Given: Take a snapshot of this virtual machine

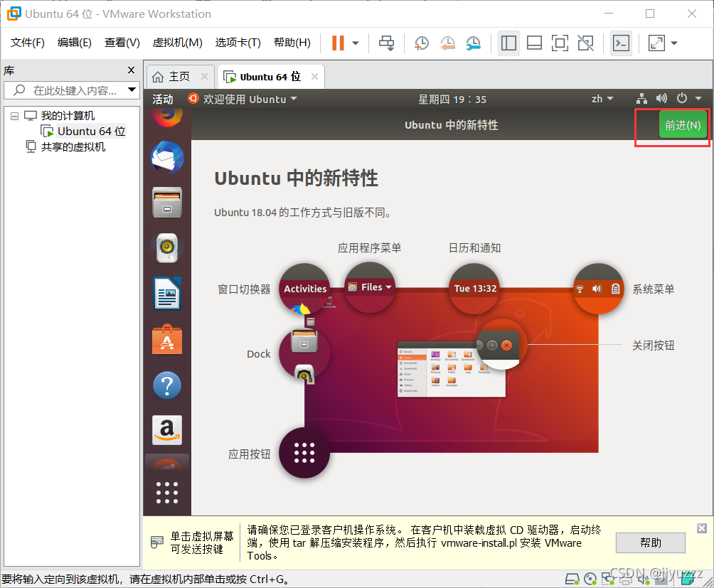Looking at the screenshot, I should pos(421,43).
